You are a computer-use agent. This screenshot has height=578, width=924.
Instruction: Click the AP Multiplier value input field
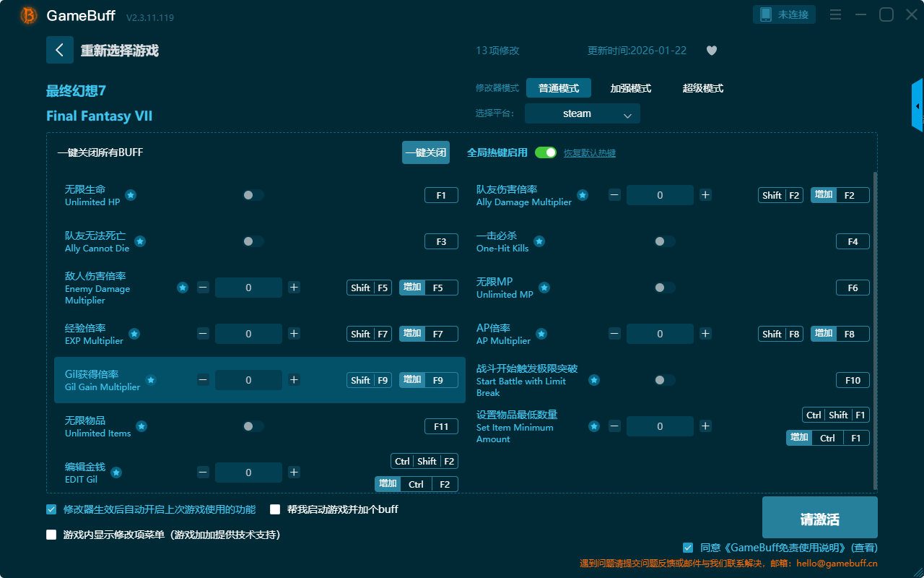(x=660, y=334)
